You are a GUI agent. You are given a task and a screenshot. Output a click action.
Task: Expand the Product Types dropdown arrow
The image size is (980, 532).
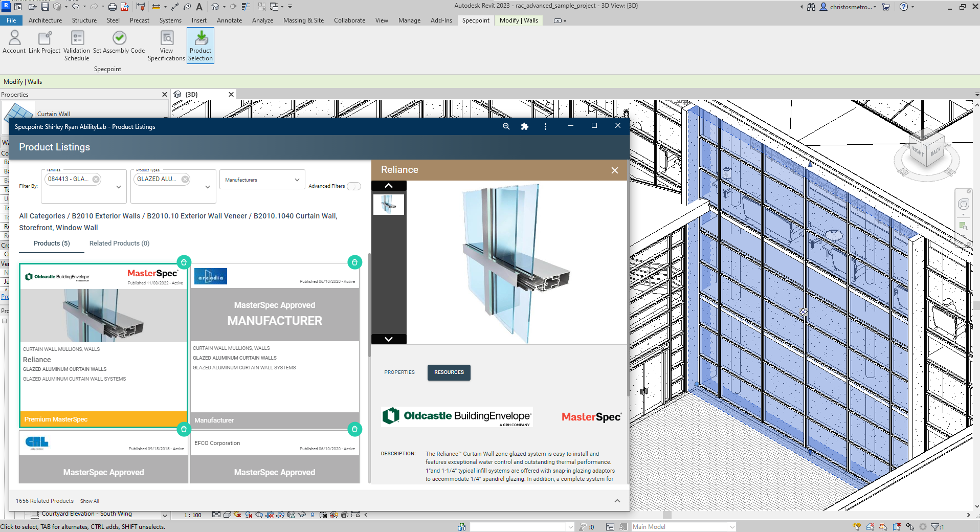click(208, 187)
